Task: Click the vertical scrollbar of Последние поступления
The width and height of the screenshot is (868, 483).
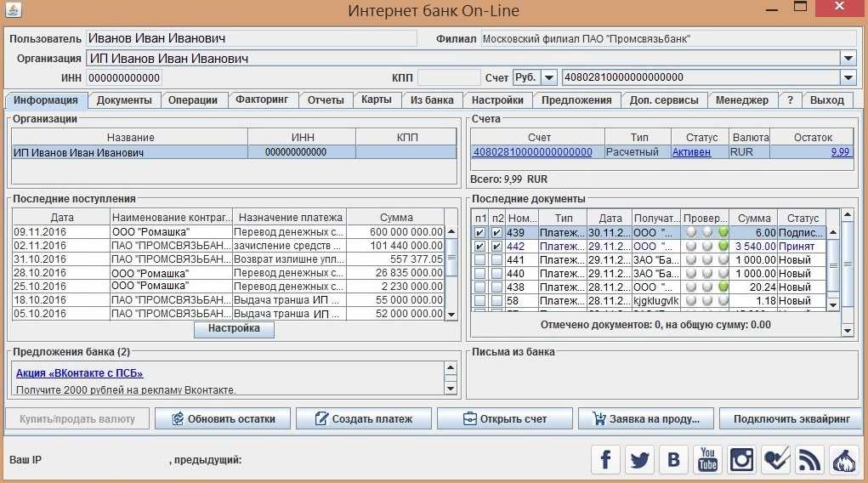Action: click(x=451, y=272)
